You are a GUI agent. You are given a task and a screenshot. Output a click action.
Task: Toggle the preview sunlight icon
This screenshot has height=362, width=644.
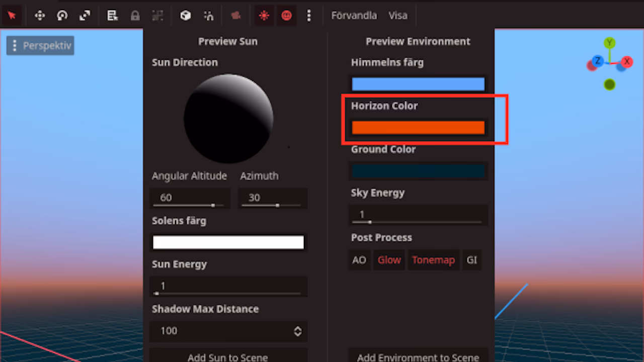coord(264,16)
